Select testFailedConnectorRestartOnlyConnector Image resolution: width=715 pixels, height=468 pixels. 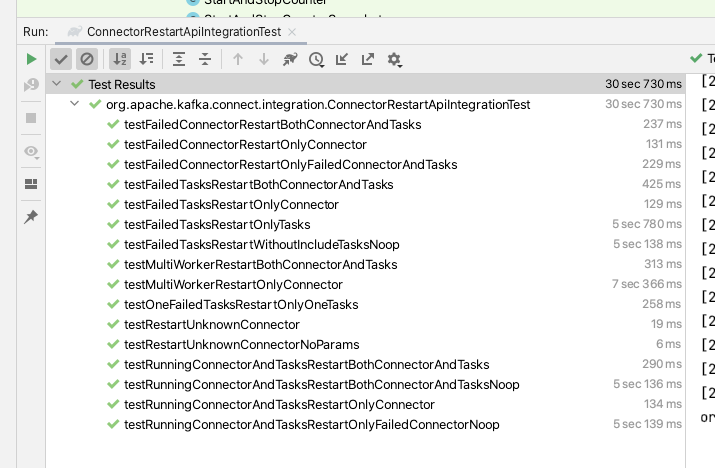[x=365, y=145]
